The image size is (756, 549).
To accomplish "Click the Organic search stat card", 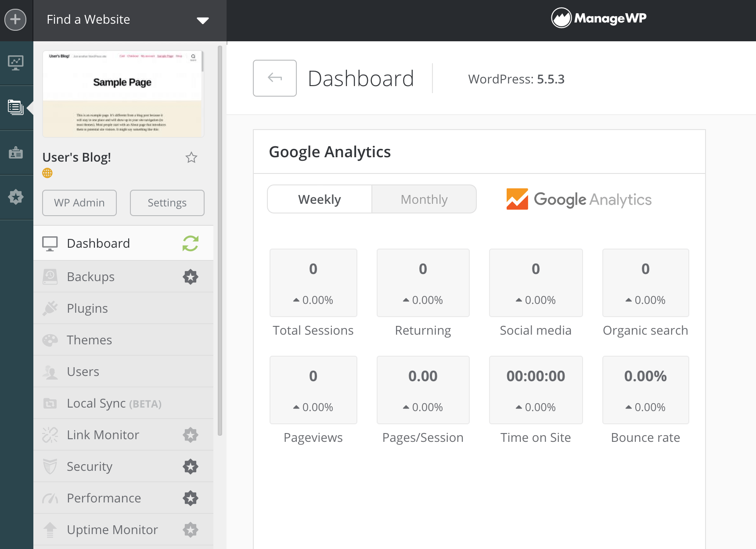I will [646, 283].
